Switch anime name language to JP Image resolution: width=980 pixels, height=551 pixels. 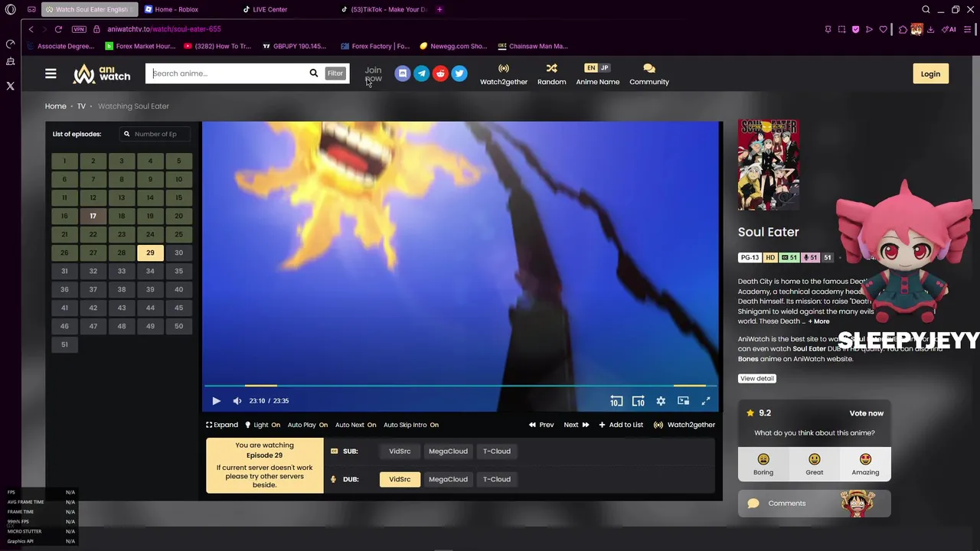pyautogui.click(x=604, y=68)
